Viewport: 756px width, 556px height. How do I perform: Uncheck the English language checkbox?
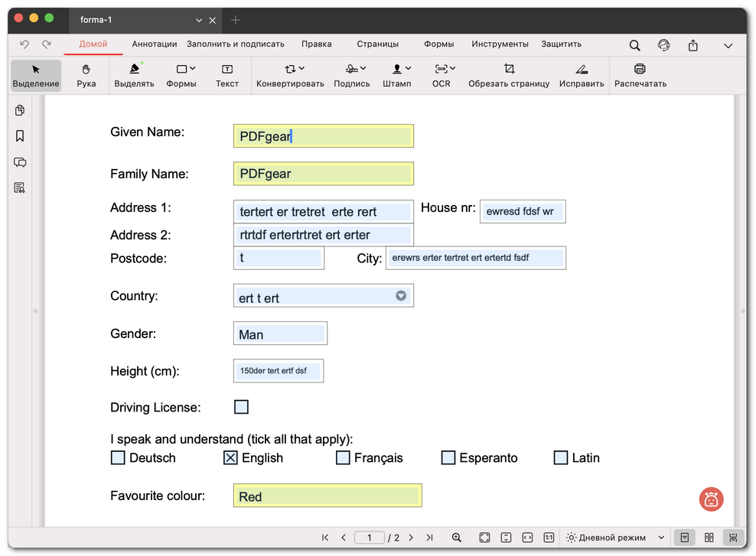[x=230, y=458]
